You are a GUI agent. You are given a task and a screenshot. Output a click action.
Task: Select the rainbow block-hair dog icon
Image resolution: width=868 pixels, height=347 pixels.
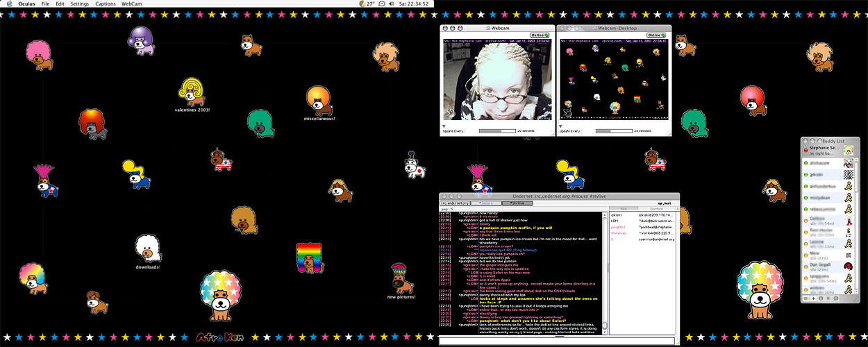coord(309,257)
